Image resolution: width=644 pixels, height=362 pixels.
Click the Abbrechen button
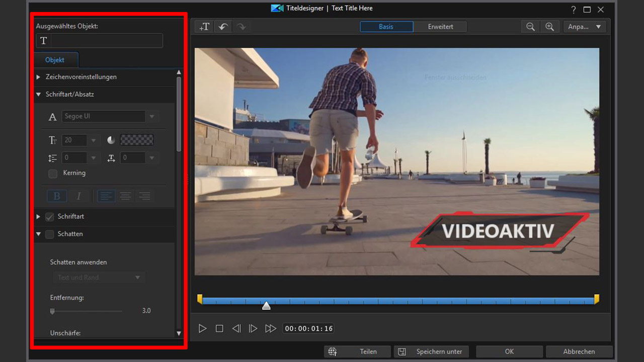tap(579, 351)
